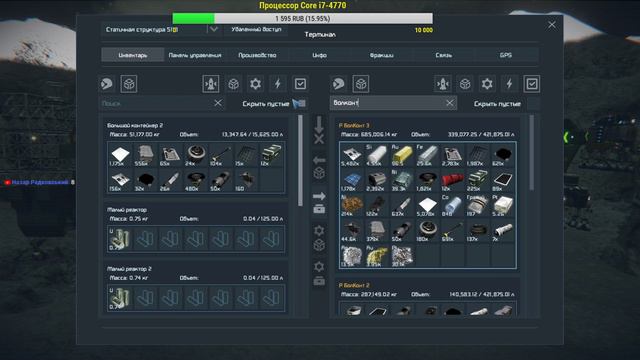Select the uranium ingot in Малый реактор
Image resolution: width=640 pixels, height=360 pixels.
(x=120, y=239)
